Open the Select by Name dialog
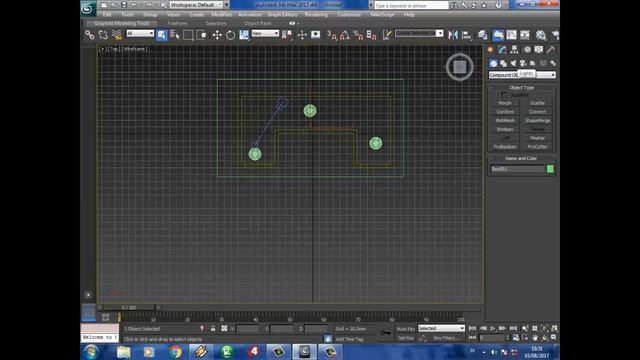Screen dimensions: 640x360 175,35
